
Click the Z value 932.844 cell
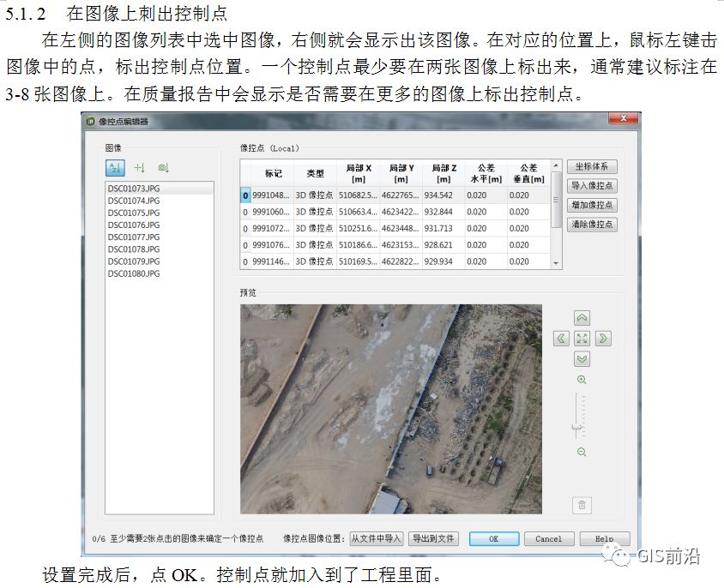443,212
